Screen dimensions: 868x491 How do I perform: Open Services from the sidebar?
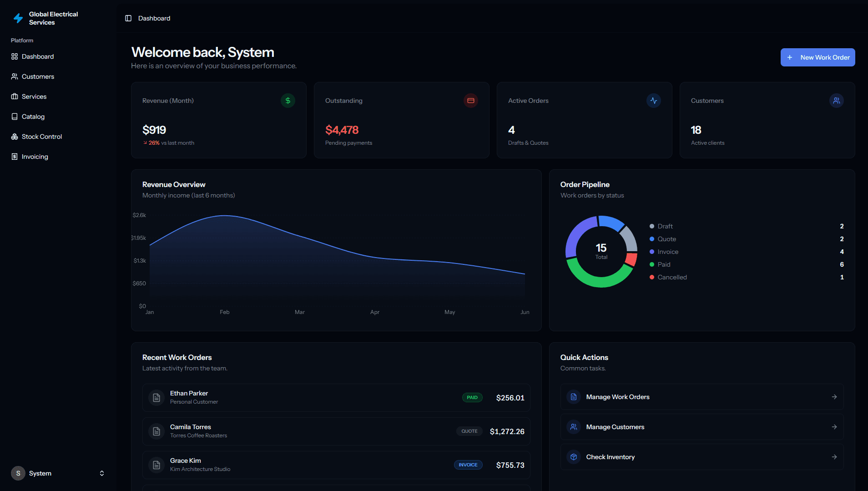(x=58, y=96)
